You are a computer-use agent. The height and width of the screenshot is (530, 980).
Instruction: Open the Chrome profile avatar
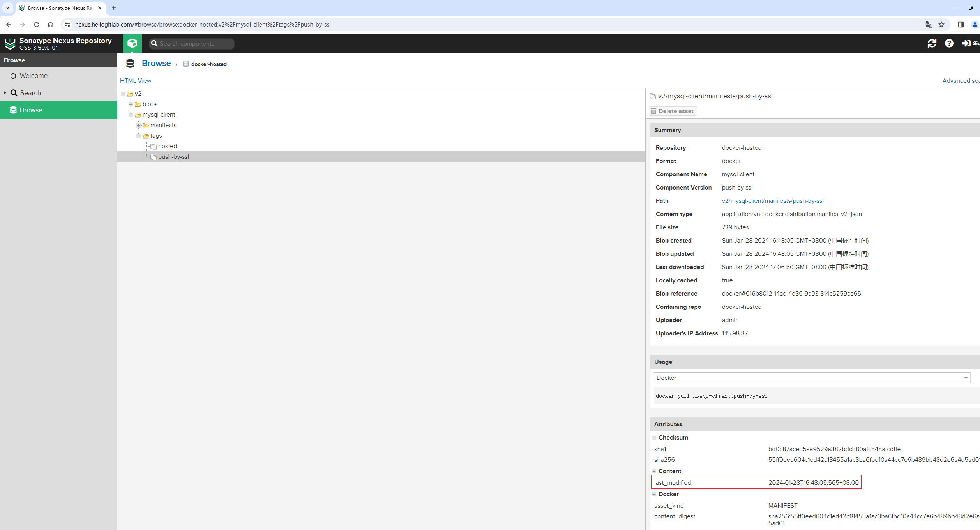(x=975, y=25)
